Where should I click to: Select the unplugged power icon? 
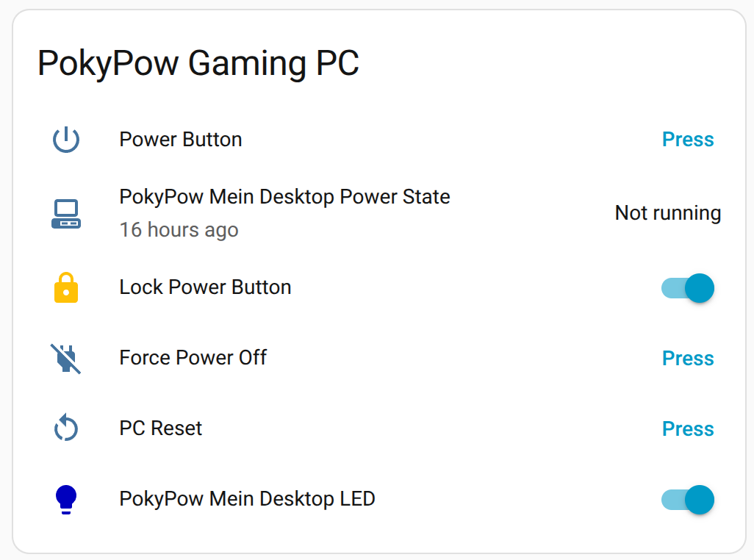[65, 358]
